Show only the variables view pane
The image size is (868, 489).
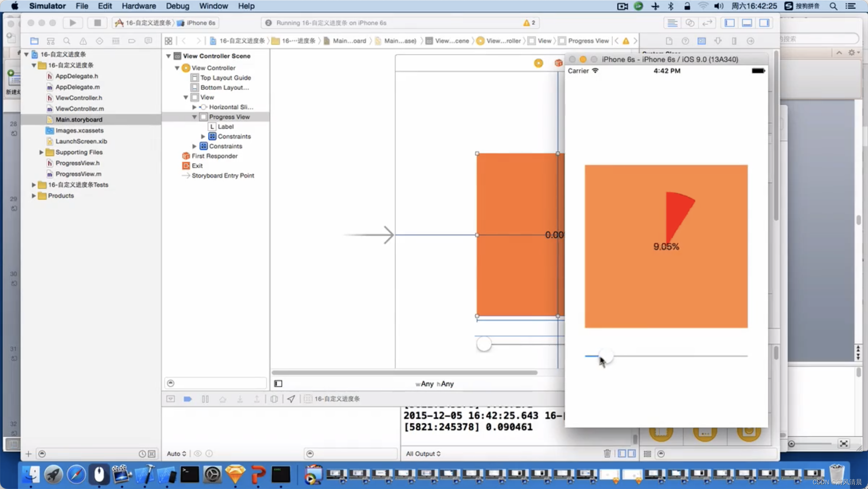(622, 453)
